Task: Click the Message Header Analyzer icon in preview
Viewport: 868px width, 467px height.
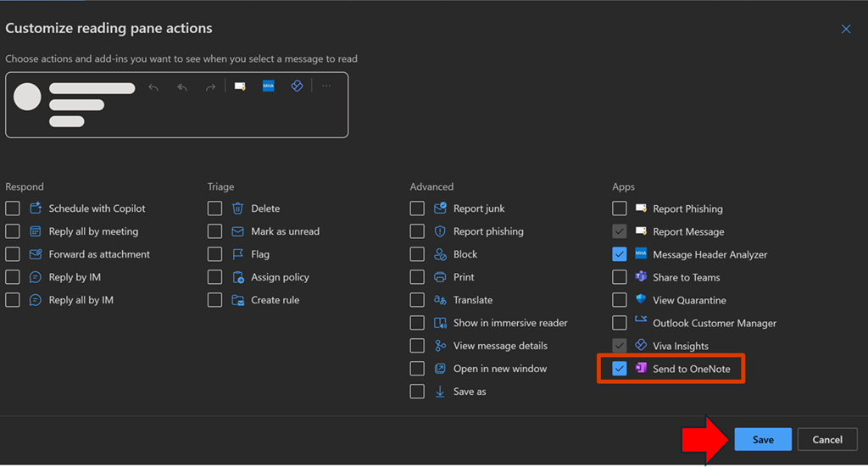Action: tap(268, 86)
